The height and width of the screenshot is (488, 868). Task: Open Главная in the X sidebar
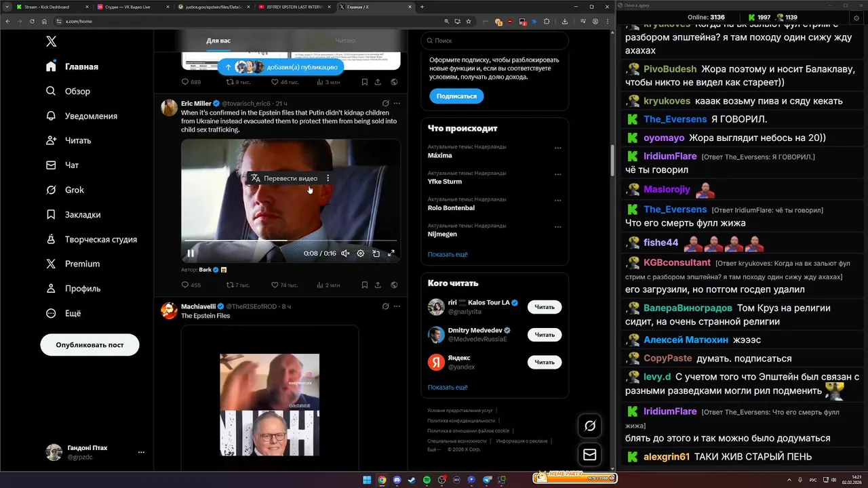(73, 66)
